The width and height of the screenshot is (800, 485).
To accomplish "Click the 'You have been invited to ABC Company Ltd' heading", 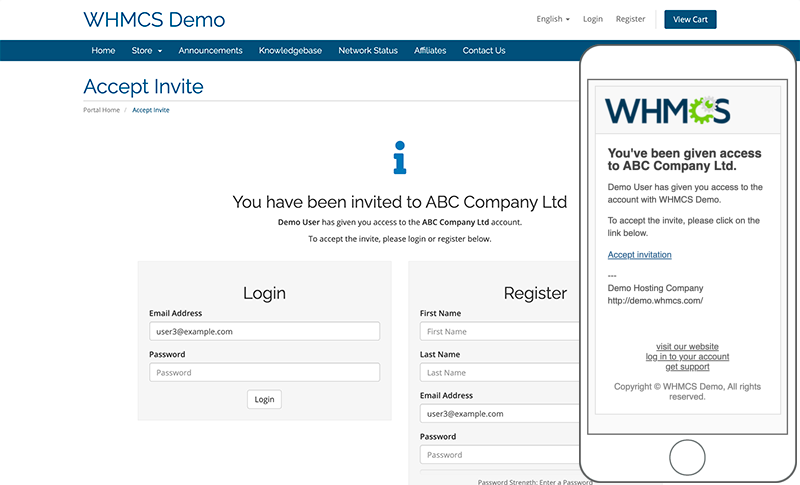I will pos(399,202).
